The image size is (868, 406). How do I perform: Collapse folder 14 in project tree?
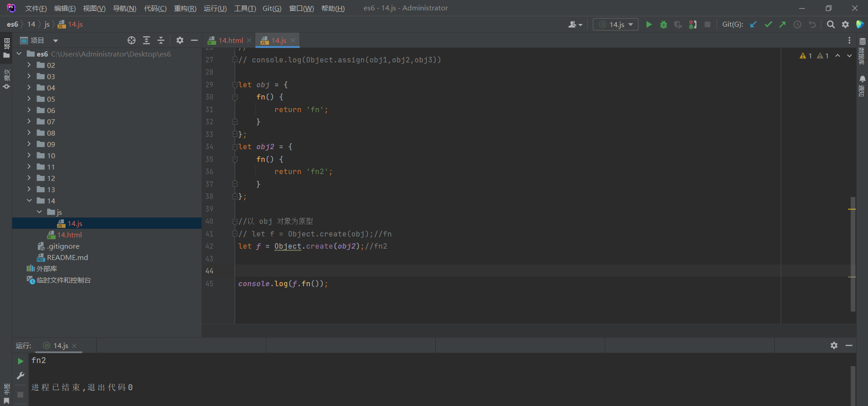(29, 200)
